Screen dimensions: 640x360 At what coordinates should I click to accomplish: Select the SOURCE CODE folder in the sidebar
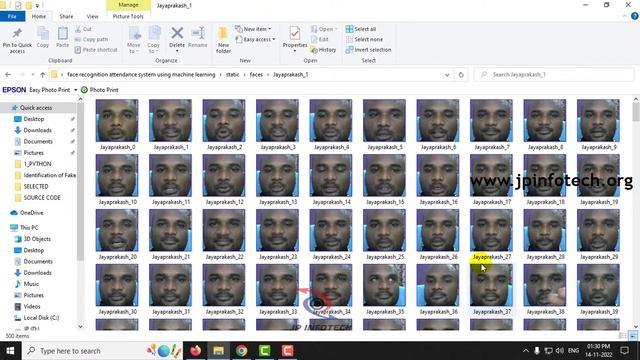click(x=42, y=198)
